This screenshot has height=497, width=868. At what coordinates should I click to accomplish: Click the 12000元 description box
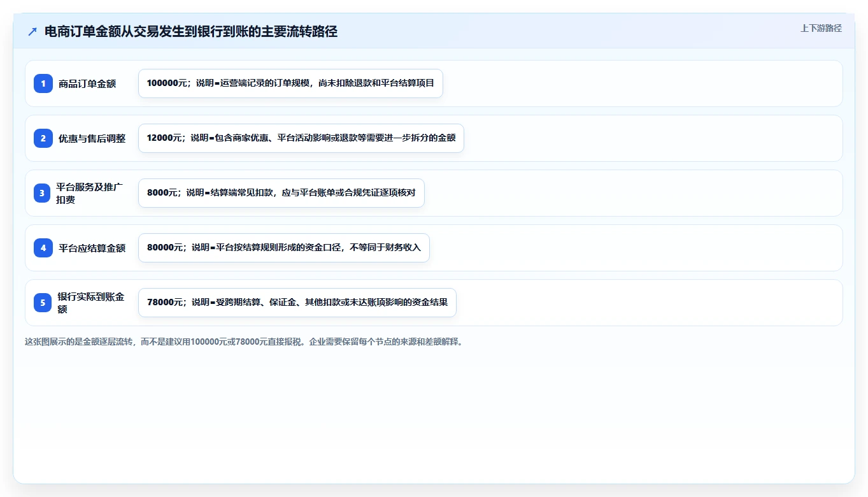click(301, 138)
